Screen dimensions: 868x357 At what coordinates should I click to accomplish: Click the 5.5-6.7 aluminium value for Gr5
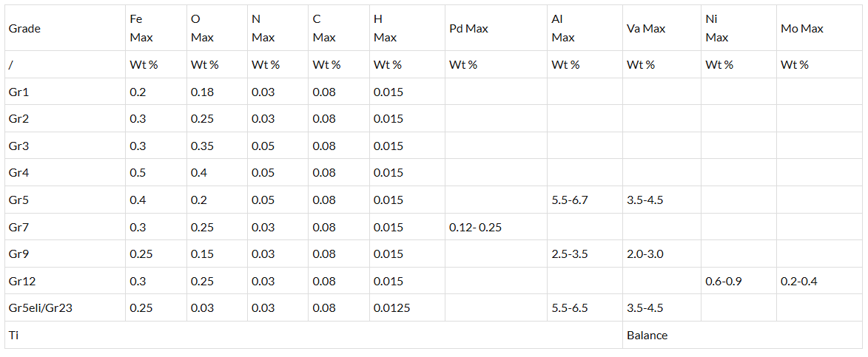click(x=570, y=200)
